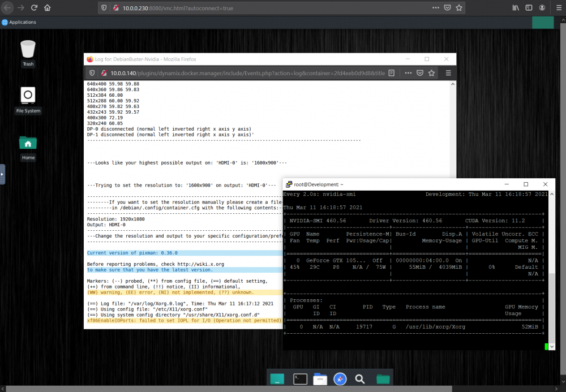Expand the noVNC side control panel
The width and height of the screenshot is (566, 392).
point(2,174)
